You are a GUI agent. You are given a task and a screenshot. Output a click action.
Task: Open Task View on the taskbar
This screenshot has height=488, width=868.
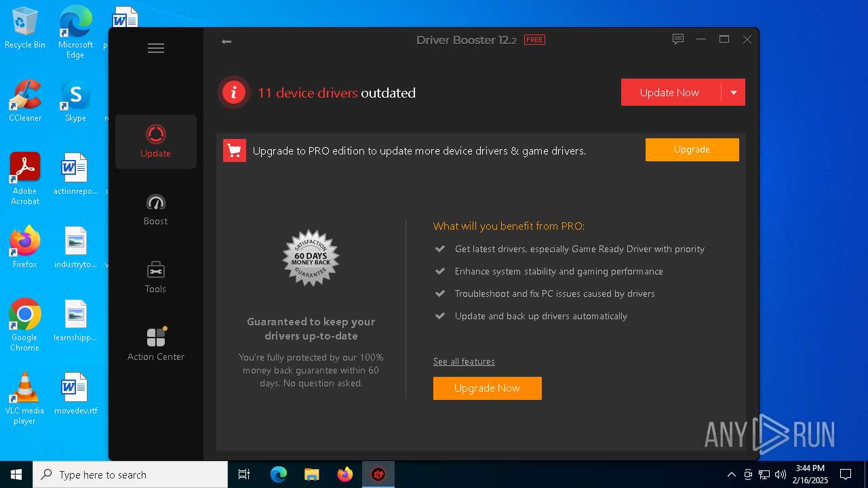[244, 474]
